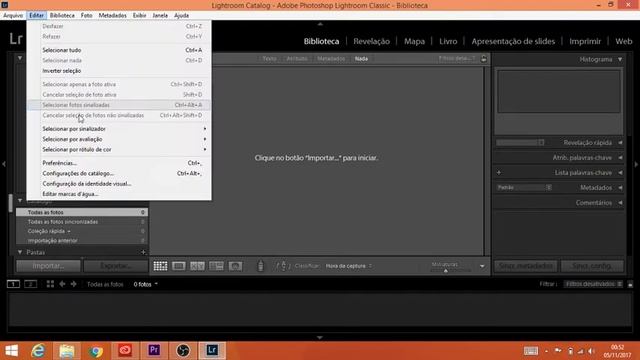Select the Painter spray can tool
This screenshot has height=360, width=640.
(261, 266)
